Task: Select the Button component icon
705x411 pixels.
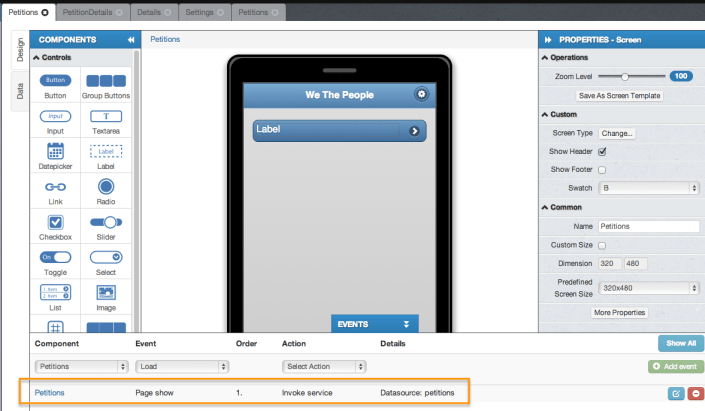Action: pos(55,80)
